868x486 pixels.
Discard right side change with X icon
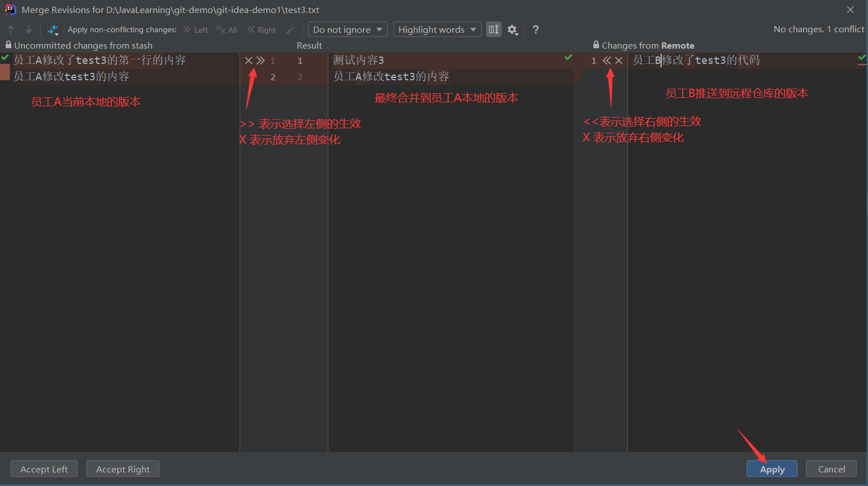point(619,60)
